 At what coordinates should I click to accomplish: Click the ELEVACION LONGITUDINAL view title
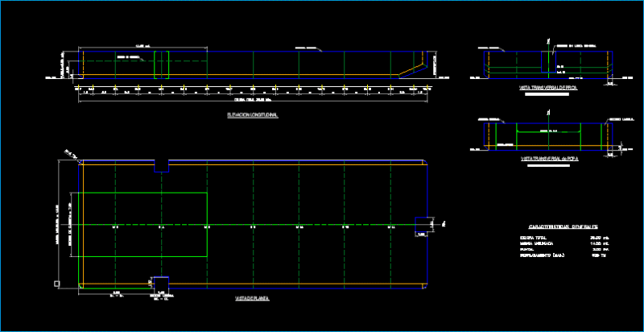pos(253,115)
